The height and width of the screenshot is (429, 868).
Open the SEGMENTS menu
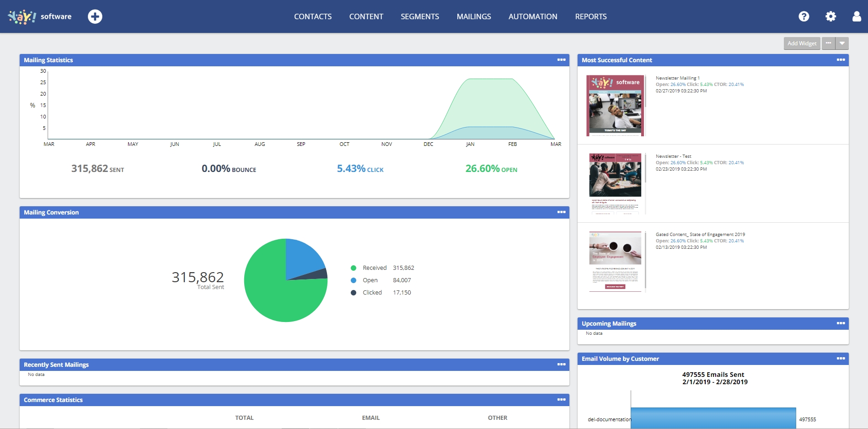[420, 16]
